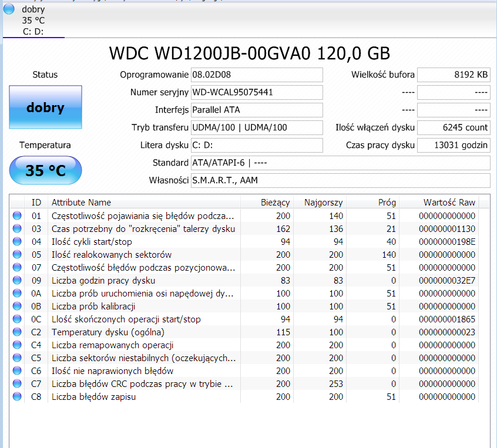Image resolution: width=497 pixels, height=448 pixels.
Task: Select row 'Czas potrzebny do "rozkręcenia" talerzy dysku'
Action: click(x=244, y=229)
